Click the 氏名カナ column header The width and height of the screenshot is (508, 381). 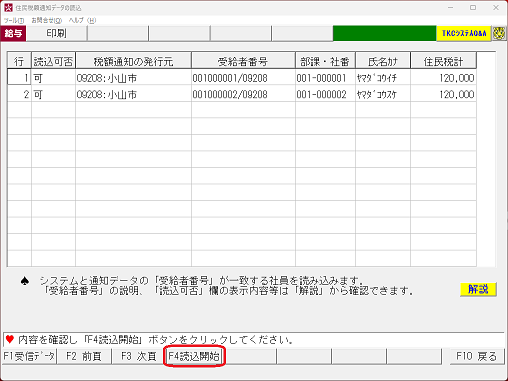(x=383, y=61)
